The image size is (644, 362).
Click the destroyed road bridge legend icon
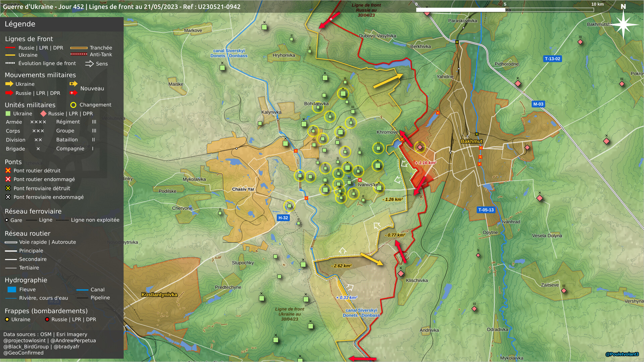click(x=8, y=171)
